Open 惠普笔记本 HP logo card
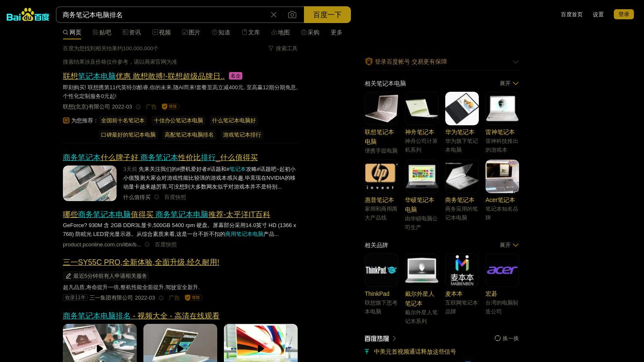Image resolution: width=644 pixels, height=362 pixels. [x=382, y=176]
